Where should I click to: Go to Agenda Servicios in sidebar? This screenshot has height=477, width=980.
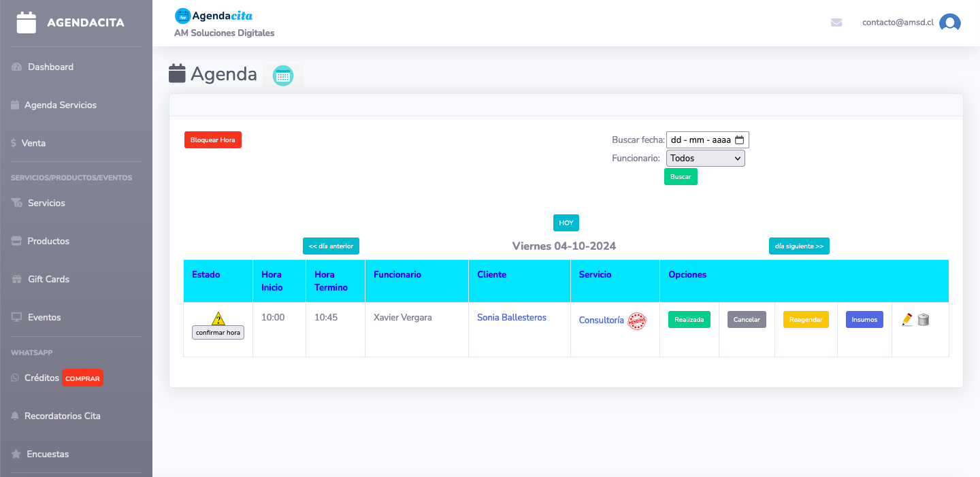(60, 105)
